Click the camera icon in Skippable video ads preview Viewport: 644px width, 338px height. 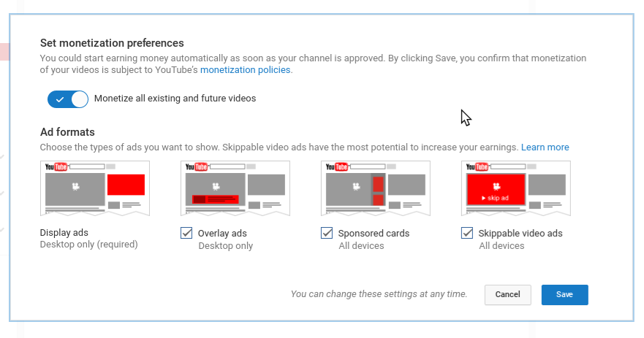496,186
